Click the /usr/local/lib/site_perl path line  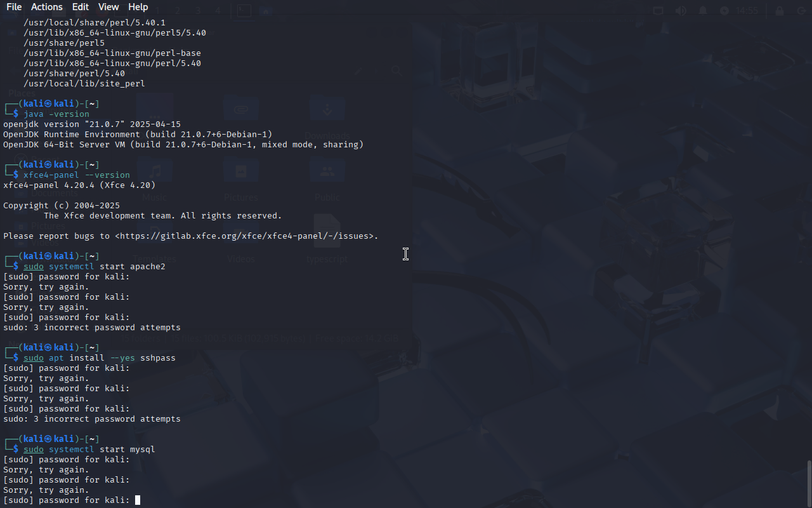84,84
